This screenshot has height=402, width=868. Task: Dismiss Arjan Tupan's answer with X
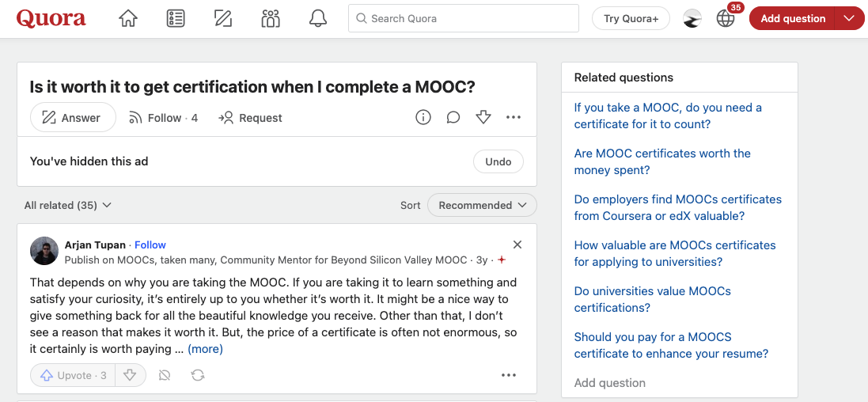[517, 245]
